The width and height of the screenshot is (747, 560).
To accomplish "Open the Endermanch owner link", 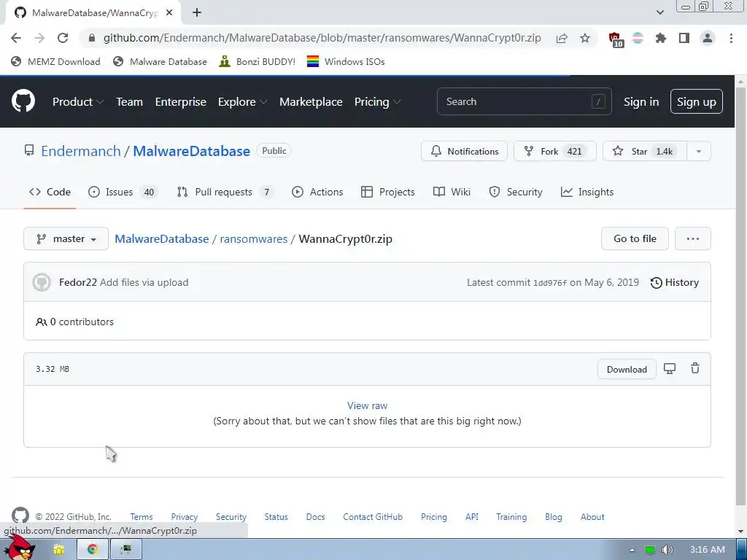I will click(81, 151).
